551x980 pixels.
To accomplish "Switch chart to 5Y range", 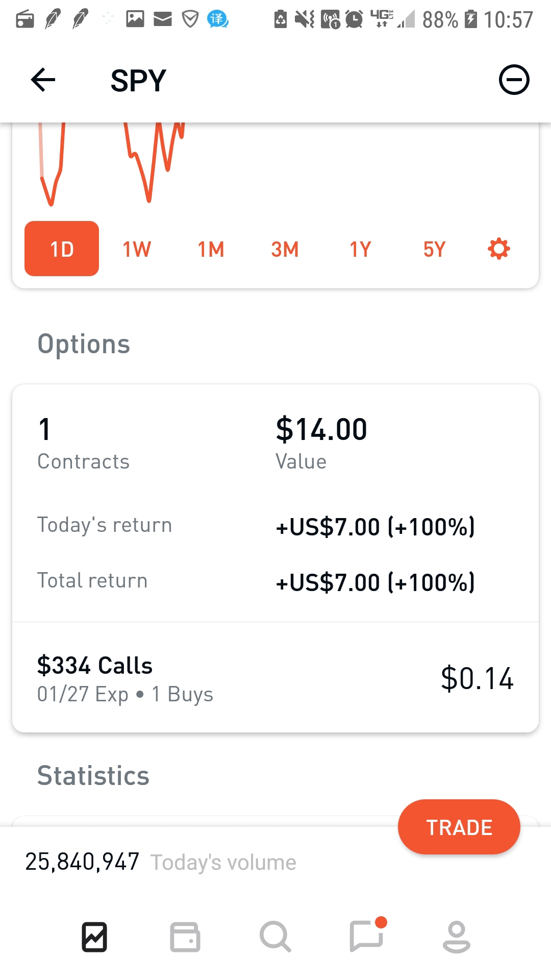I will pos(434,250).
